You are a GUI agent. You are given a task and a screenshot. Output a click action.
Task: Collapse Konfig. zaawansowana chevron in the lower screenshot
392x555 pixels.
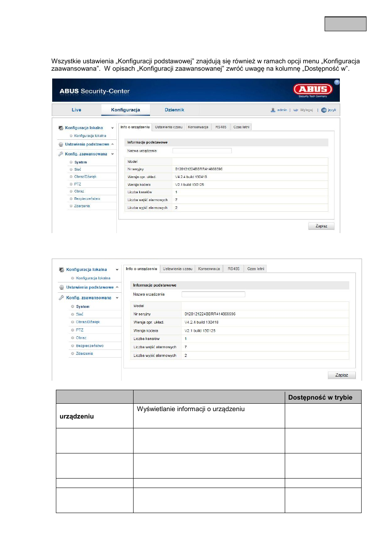tap(117, 298)
